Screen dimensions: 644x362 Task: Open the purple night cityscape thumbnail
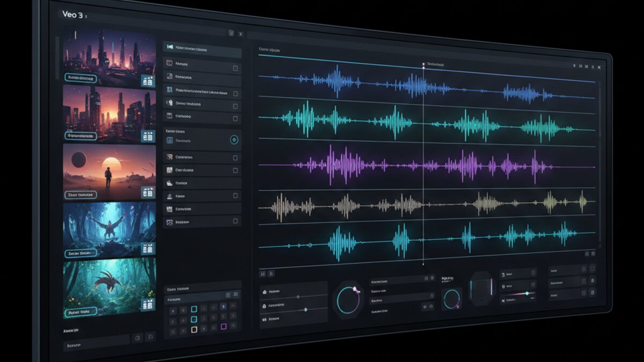pos(109,58)
